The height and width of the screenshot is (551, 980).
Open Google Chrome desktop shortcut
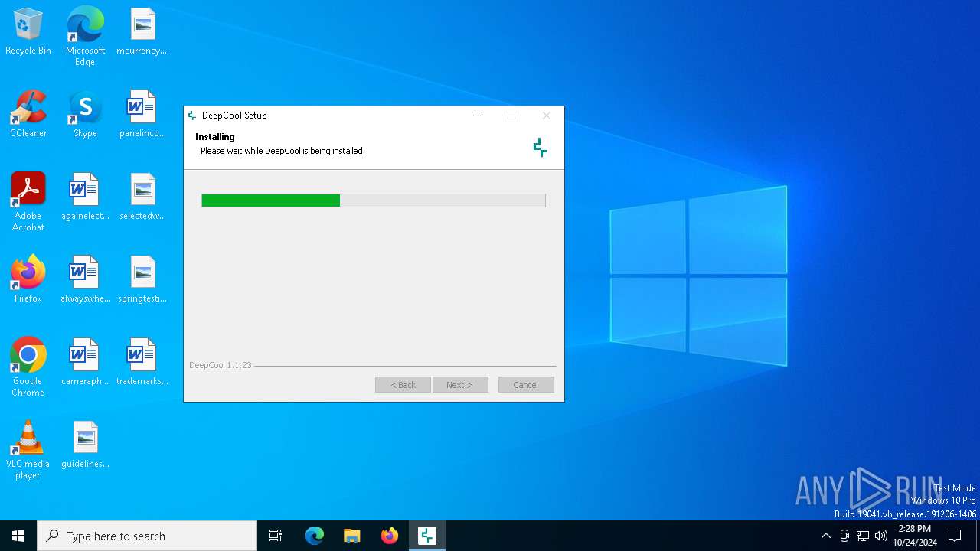(x=28, y=367)
